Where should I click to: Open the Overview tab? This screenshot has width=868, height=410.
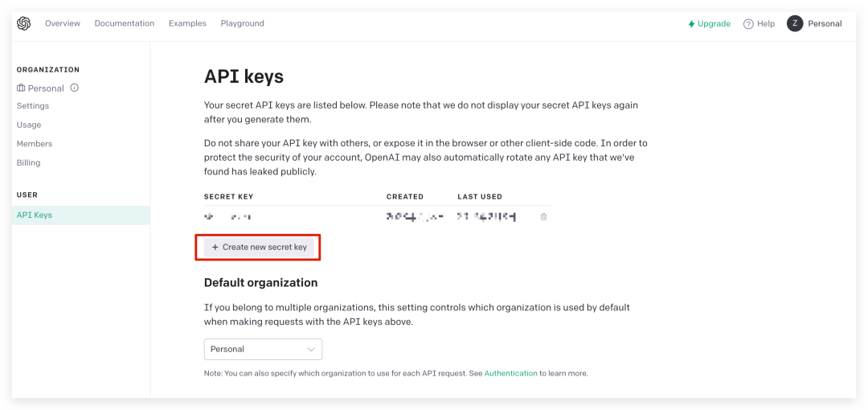pos(63,23)
